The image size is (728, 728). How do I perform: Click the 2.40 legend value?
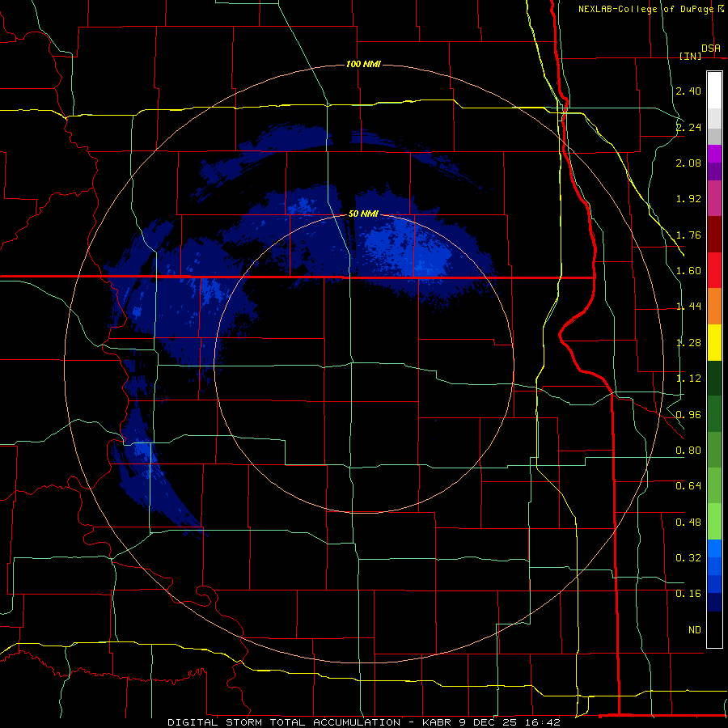pyautogui.click(x=688, y=91)
